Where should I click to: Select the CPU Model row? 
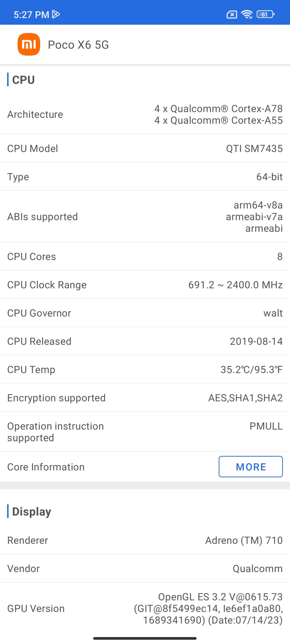(145, 148)
